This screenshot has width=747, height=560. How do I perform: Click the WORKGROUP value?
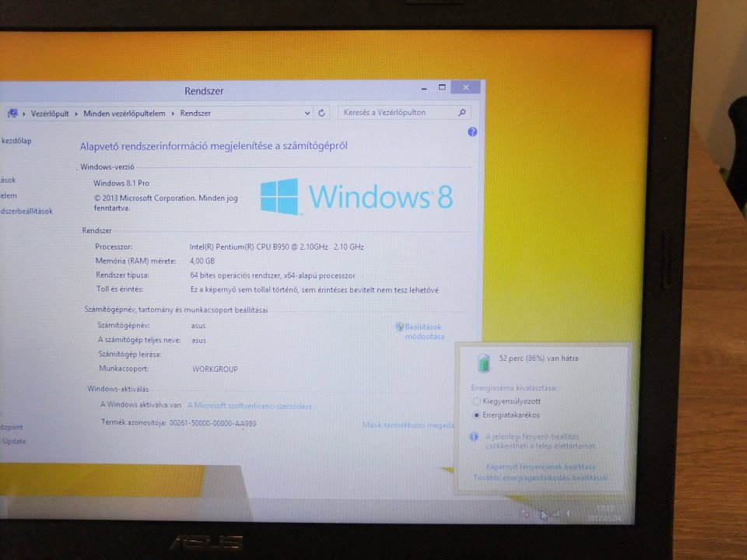[215, 369]
